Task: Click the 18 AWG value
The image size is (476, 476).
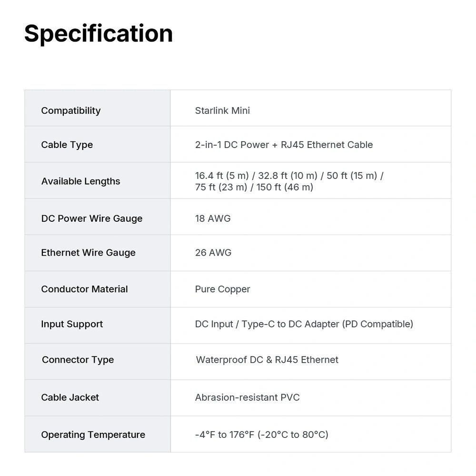Action: pos(213,218)
